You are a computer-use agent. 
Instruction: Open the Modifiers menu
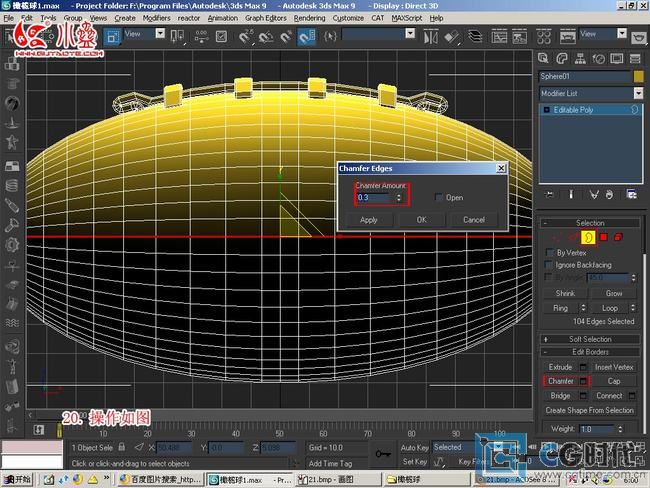click(156, 18)
